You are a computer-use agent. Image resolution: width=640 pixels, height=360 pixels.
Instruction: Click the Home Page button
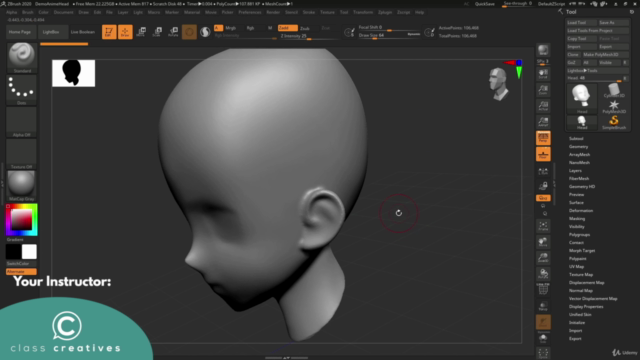tap(20, 32)
